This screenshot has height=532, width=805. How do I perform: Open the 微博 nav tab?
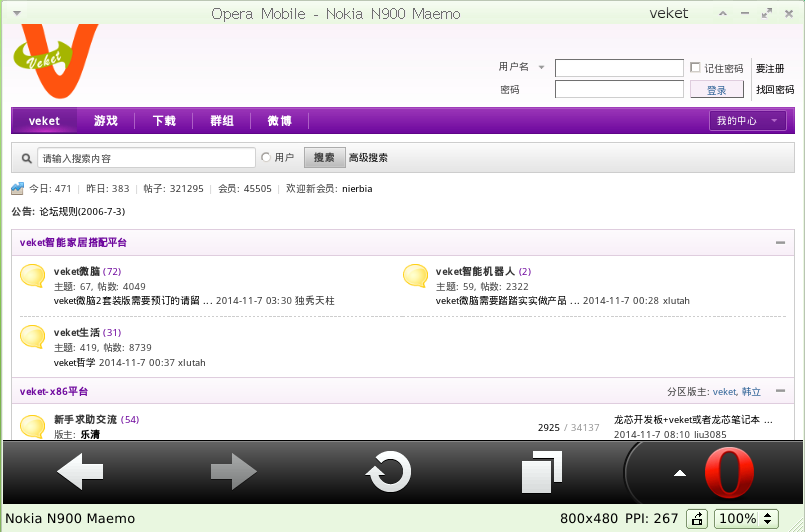pyautogui.click(x=279, y=121)
